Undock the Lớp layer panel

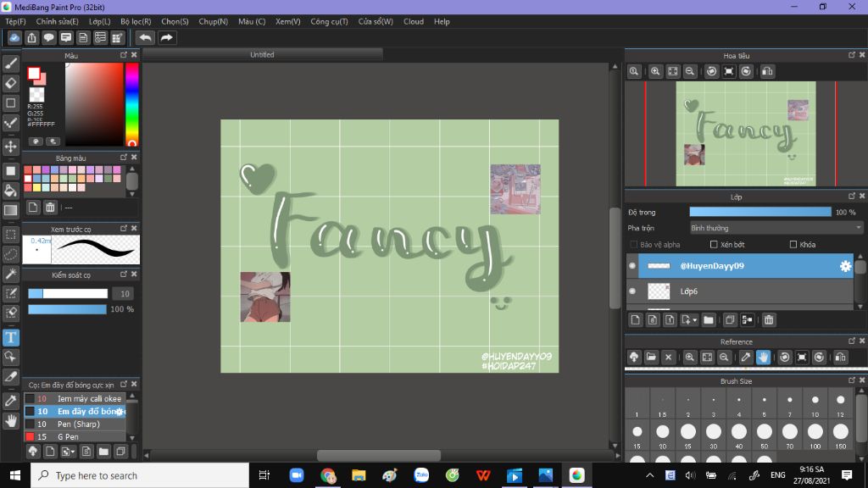click(x=851, y=197)
